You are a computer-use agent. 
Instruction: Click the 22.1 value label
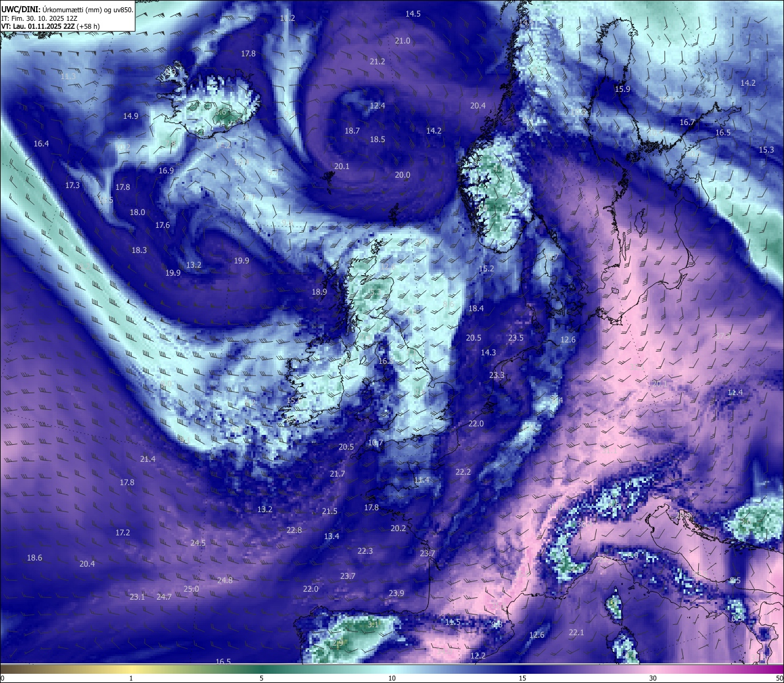pyautogui.click(x=576, y=633)
